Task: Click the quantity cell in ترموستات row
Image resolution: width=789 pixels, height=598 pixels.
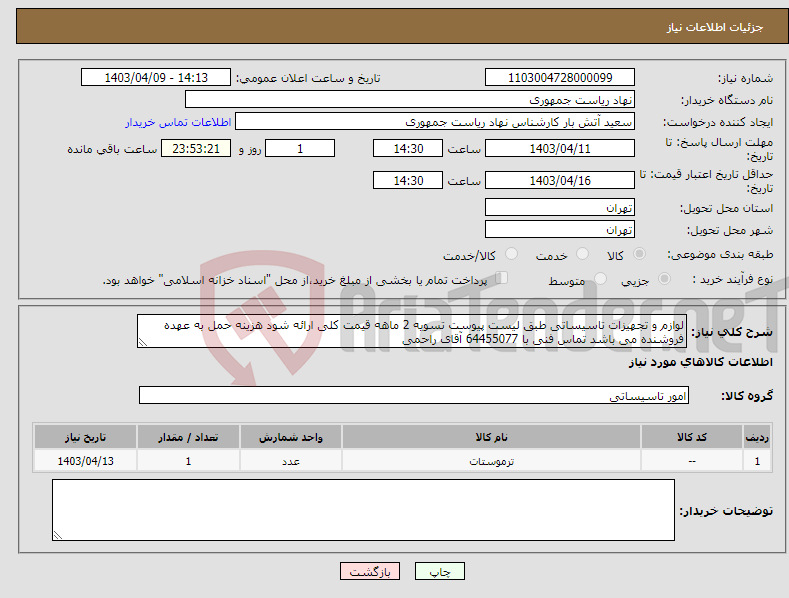Action: click(188, 461)
